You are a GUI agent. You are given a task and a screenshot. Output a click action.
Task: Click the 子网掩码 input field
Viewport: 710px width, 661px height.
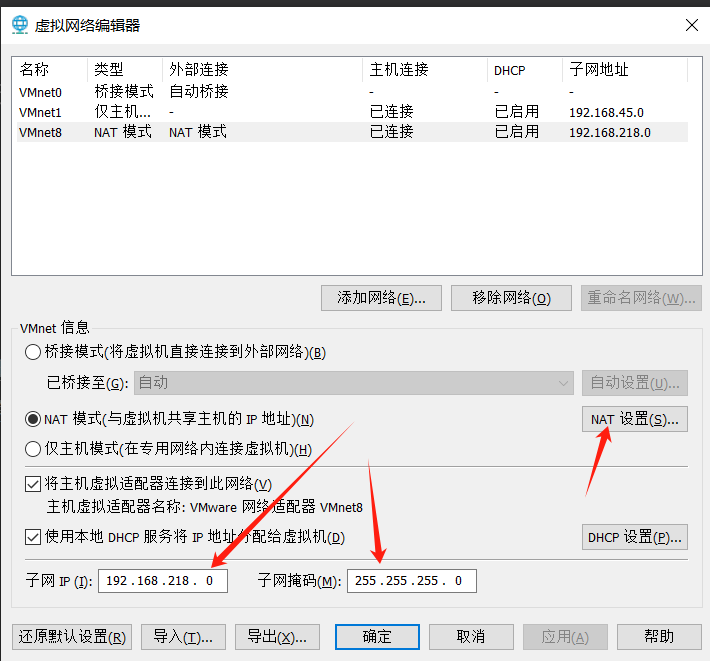pos(412,581)
